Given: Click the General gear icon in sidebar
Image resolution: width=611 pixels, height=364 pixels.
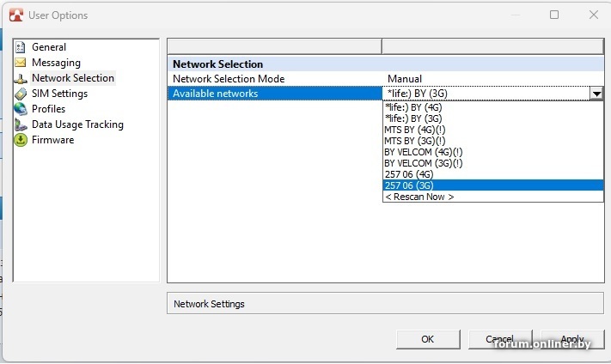Looking at the screenshot, I should pyautogui.click(x=21, y=47).
